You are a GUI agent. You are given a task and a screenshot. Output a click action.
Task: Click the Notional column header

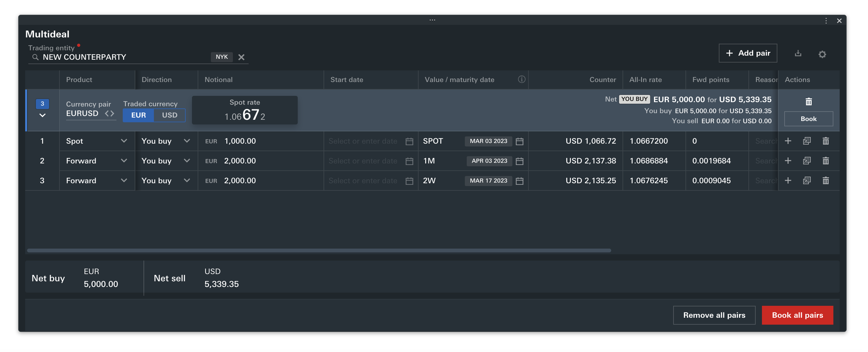pos(218,80)
